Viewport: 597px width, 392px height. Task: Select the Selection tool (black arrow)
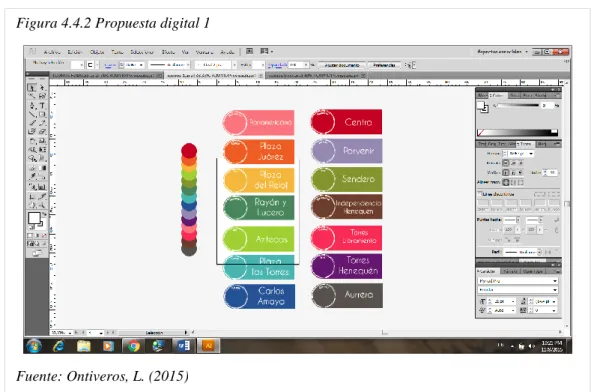[32, 88]
